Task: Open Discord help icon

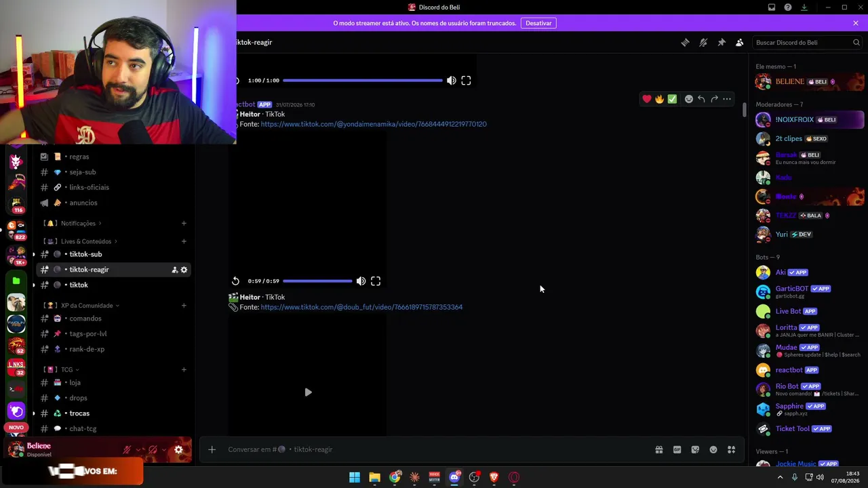Action: point(788,7)
